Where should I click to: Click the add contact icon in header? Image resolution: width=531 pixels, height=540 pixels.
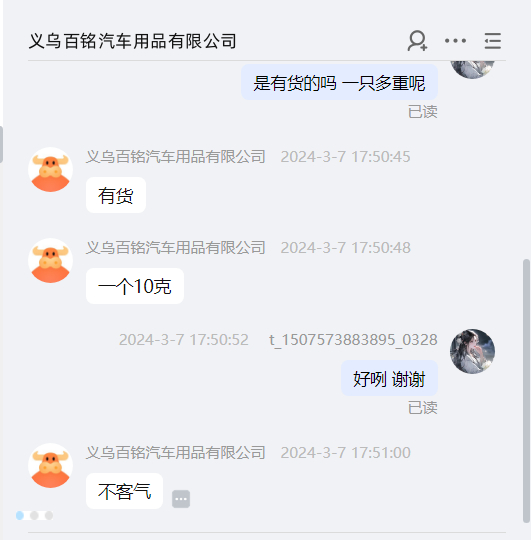(x=417, y=41)
